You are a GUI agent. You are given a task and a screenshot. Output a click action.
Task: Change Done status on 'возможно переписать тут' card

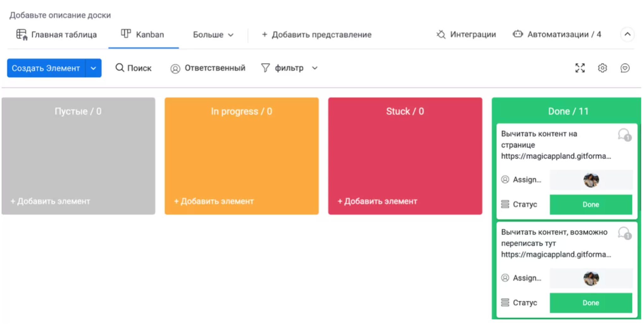click(591, 303)
